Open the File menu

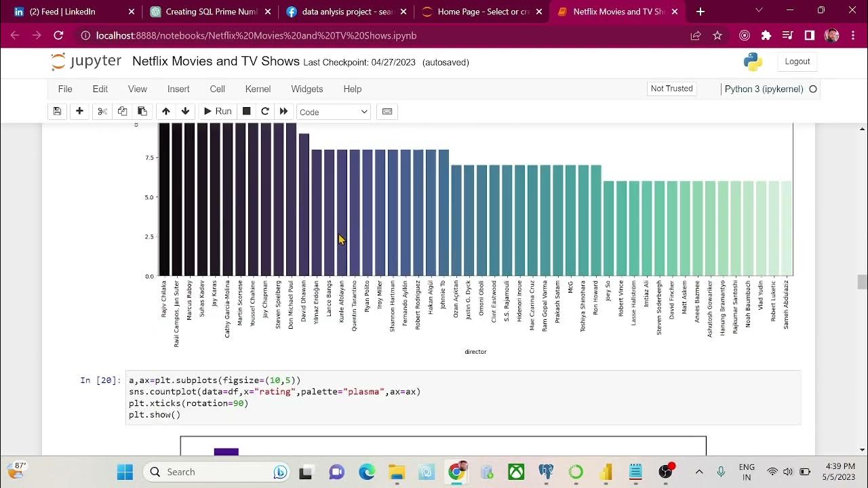point(65,89)
